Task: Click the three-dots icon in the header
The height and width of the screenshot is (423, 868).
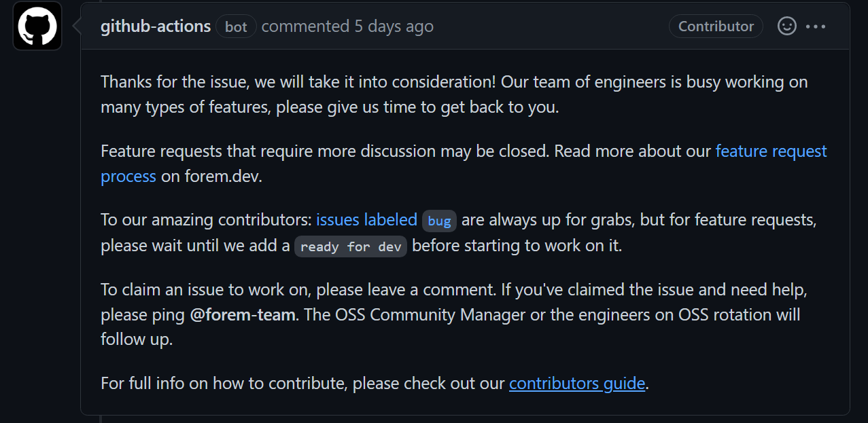Action: coord(816,26)
